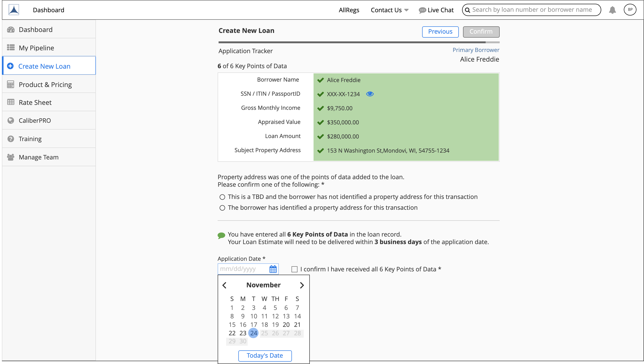Click the CaliberPRO globe icon
The image size is (644, 364).
pyautogui.click(x=11, y=121)
